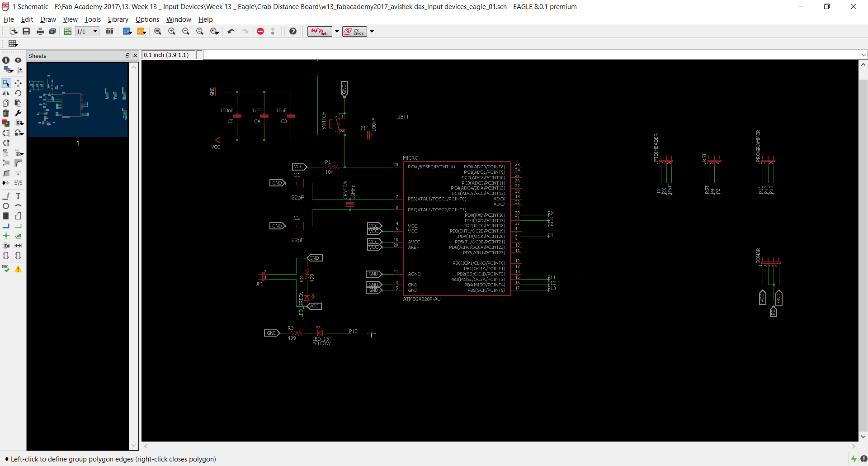Open the Edit menu
The width and height of the screenshot is (868, 466).
(x=27, y=19)
